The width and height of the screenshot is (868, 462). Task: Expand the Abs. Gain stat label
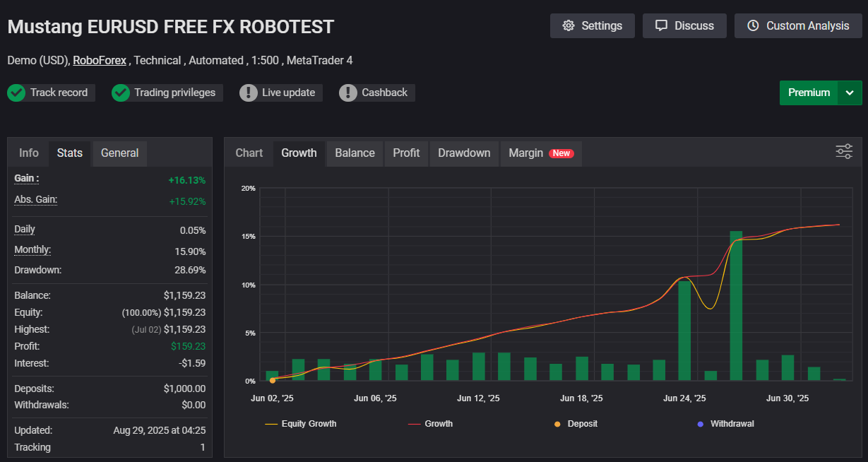coord(35,200)
